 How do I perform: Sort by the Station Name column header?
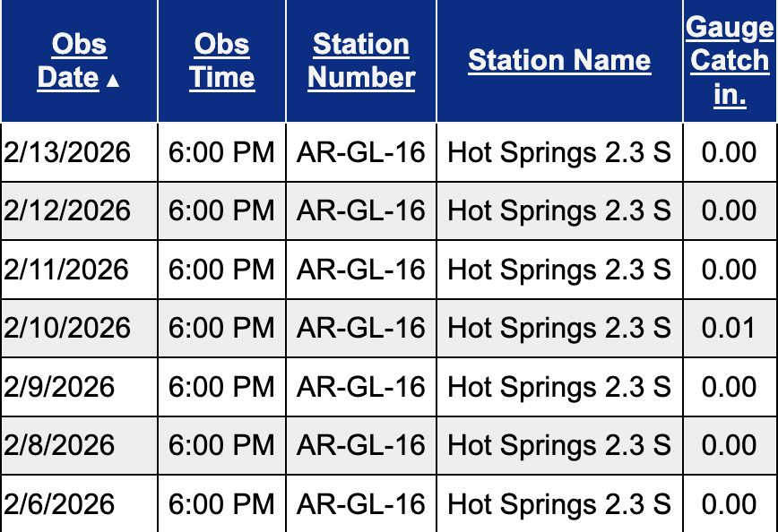[559, 61]
